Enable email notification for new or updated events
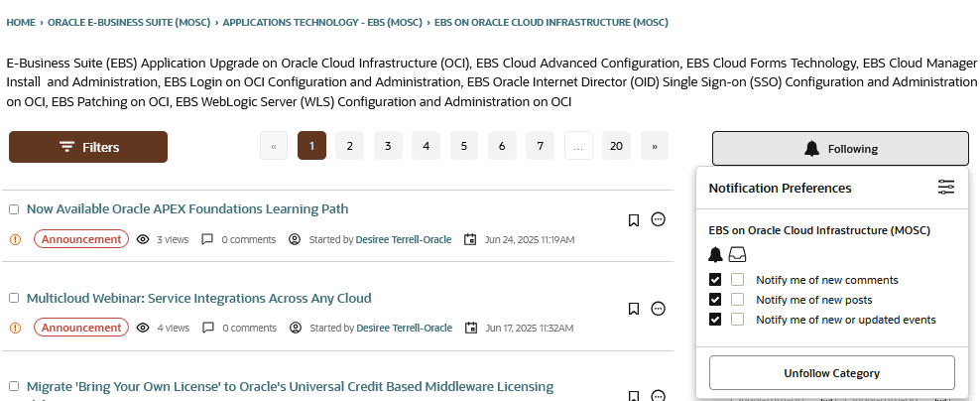The height and width of the screenshot is (401, 980). pyautogui.click(x=737, y=320)
